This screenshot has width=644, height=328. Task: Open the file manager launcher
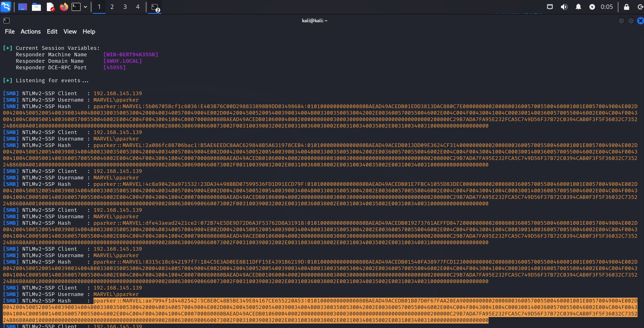(36, 7)
